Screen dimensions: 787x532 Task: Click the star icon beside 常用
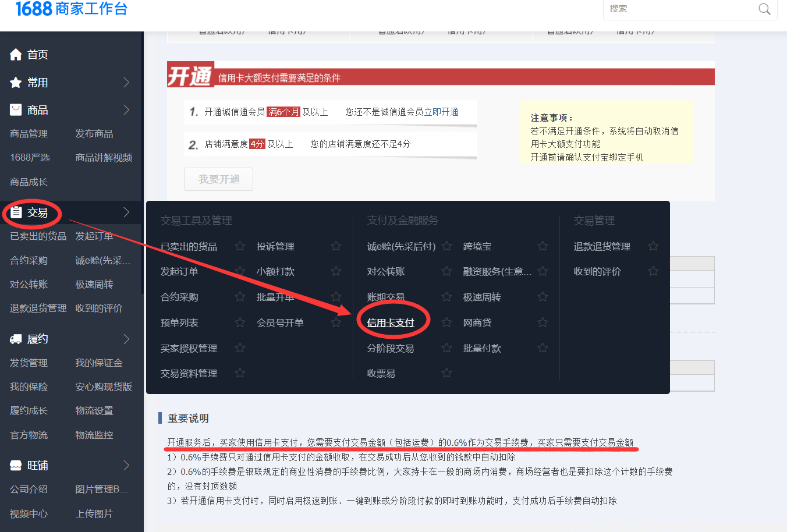16,83
